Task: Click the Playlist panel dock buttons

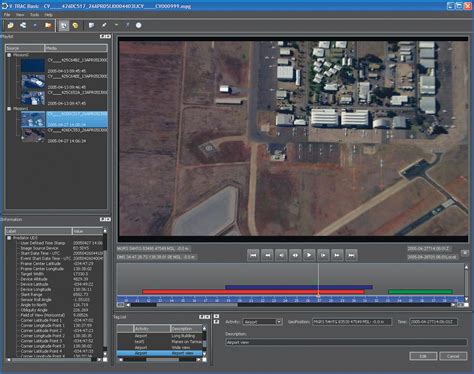Action: pyautogui.click(x=105, y=36)
